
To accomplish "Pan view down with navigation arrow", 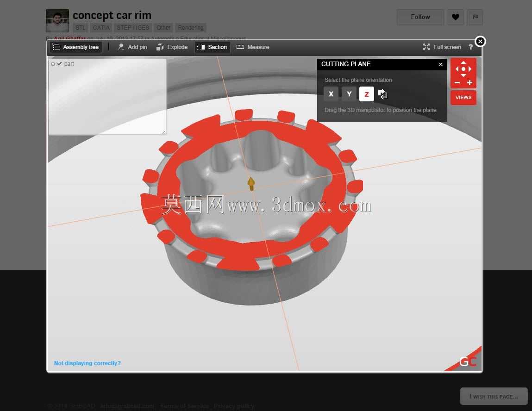I will click(x=463, y=75).
